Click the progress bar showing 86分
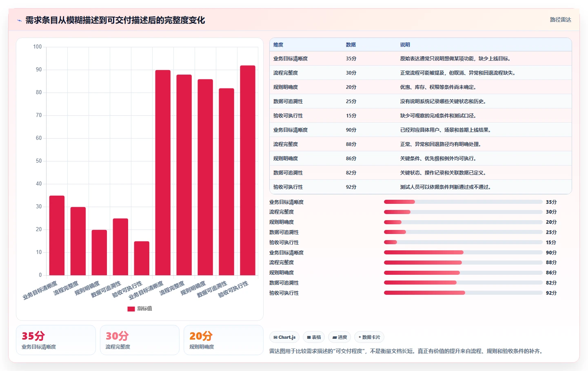588x371 pixels. pyautogui.click(x=463, y=273)
